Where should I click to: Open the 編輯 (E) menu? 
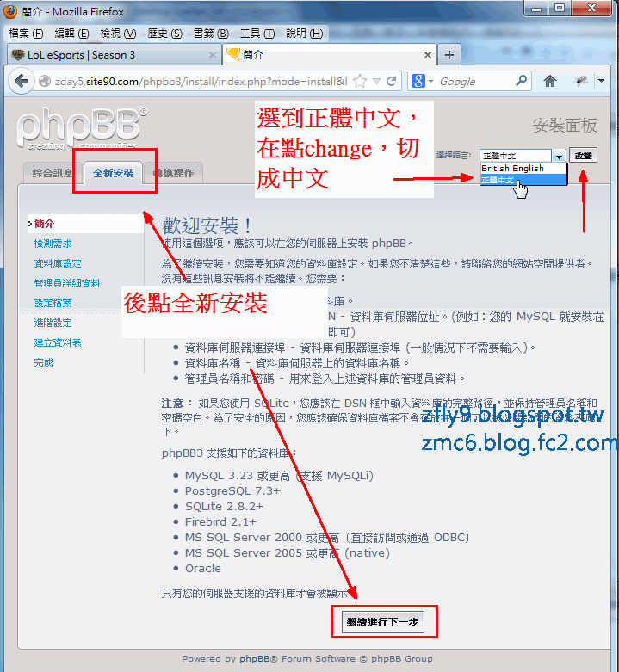tap(71, 34)
